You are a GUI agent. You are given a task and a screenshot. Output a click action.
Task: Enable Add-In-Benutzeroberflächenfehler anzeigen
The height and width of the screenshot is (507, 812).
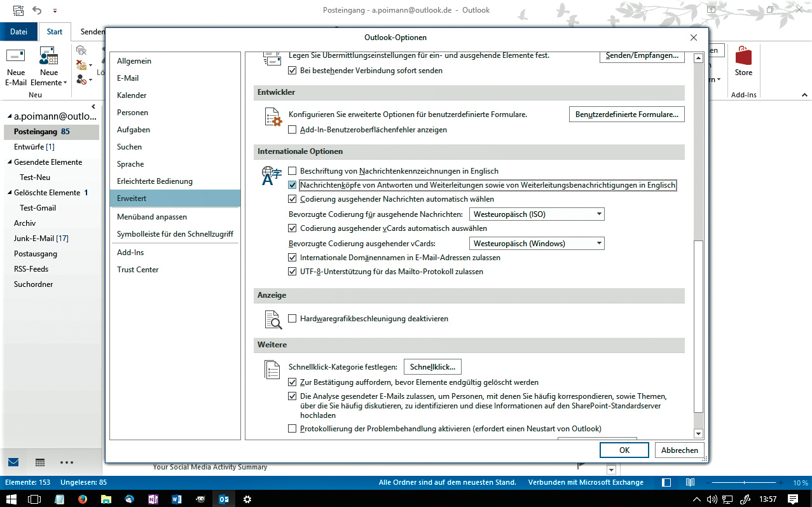click(x=292, y=130)
